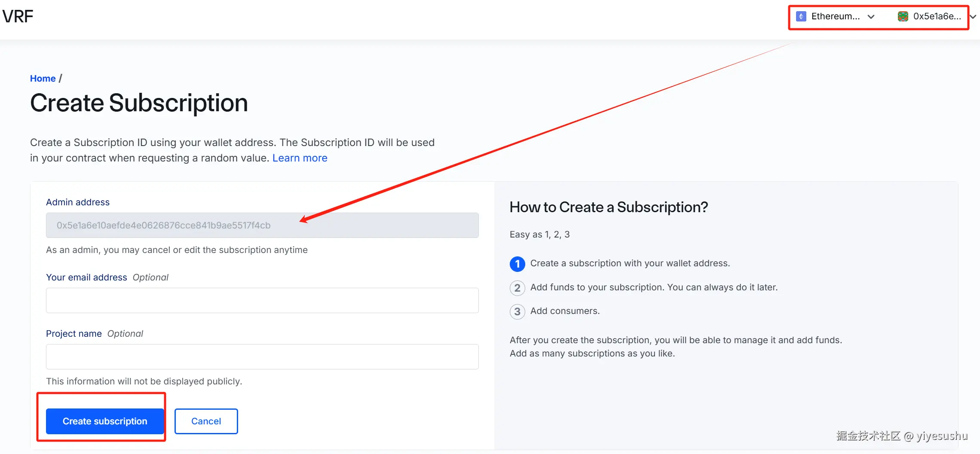Viewport: 980px width, 454px height.
Task: Expand the Ethereum network dropdown chevron
Action: coord(871,17)
